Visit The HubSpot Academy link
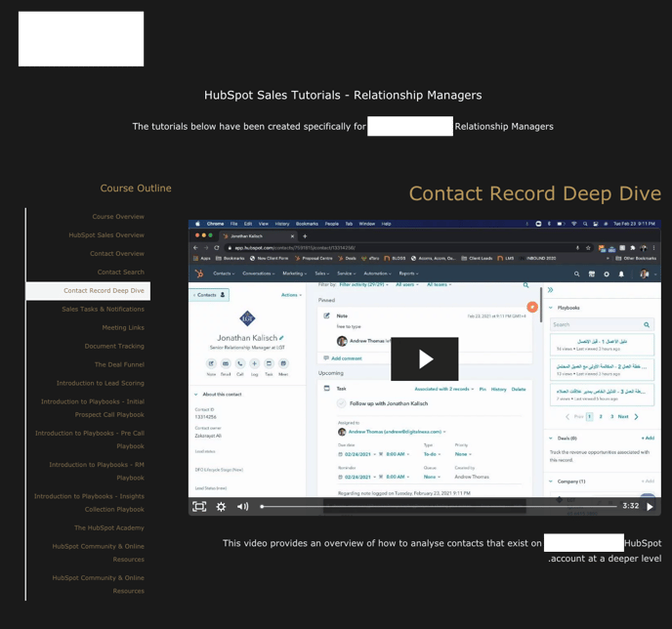 (x=108, y=528)
